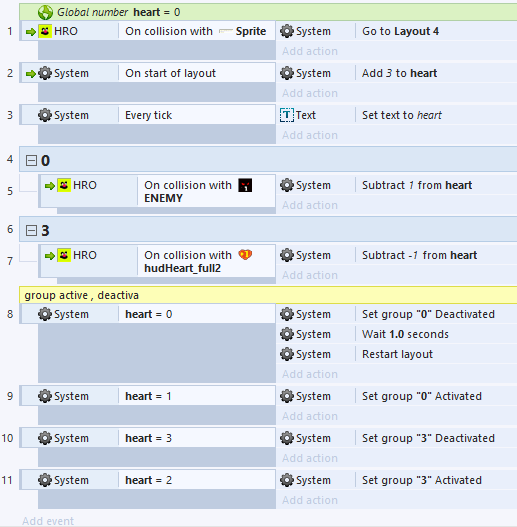This screenshot has width=517, height=527.
Task: Click the Sprite object icon in event 1 condition
Action: (226, 31)
